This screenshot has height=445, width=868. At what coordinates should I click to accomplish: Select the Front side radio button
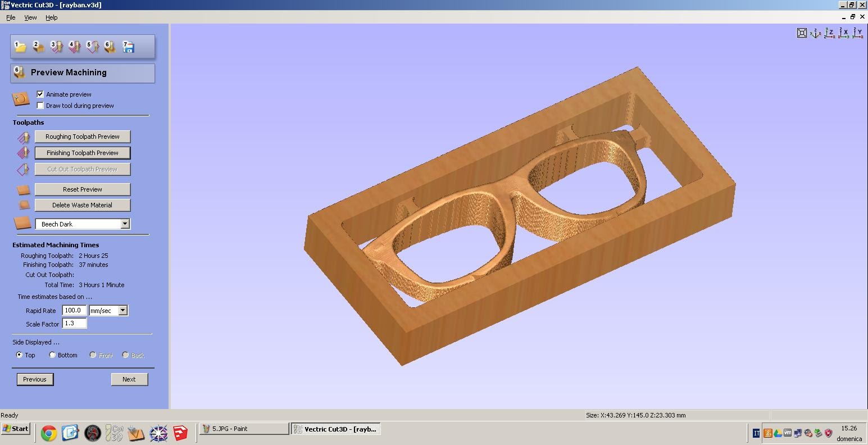[93, 355]
